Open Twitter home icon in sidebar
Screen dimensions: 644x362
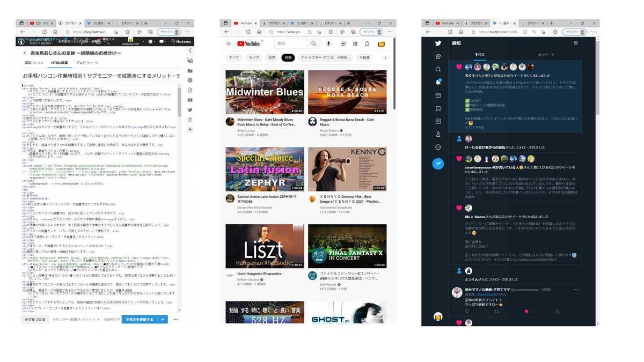tap(438, 56)
